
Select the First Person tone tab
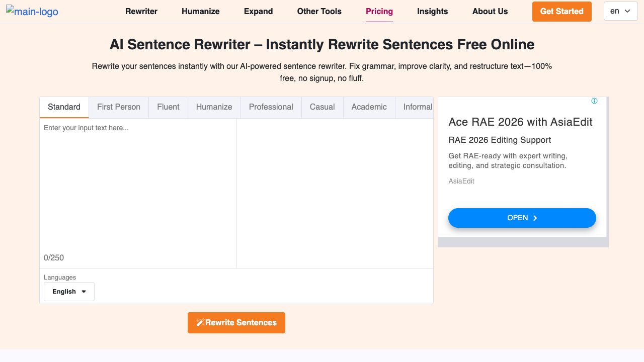click(118, 107)
